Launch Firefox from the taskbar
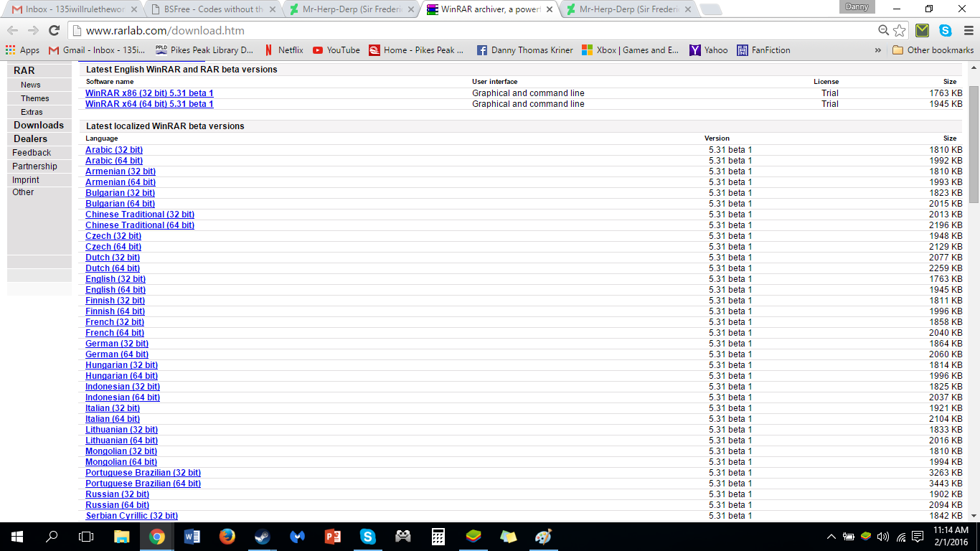 point(227,537)
